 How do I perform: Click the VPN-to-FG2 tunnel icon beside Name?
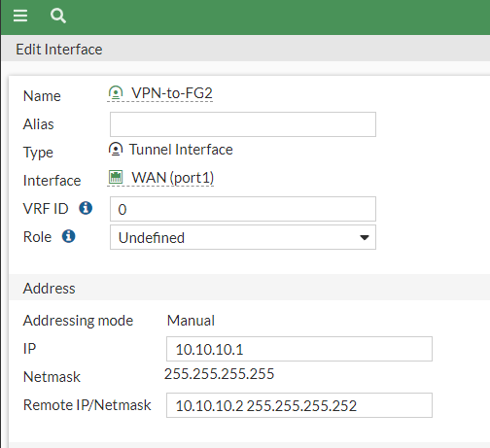pyautogui.click(x=116, y=93)
